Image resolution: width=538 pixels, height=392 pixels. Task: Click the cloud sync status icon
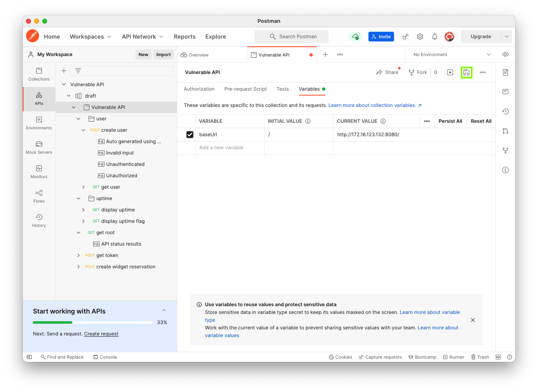355,37
